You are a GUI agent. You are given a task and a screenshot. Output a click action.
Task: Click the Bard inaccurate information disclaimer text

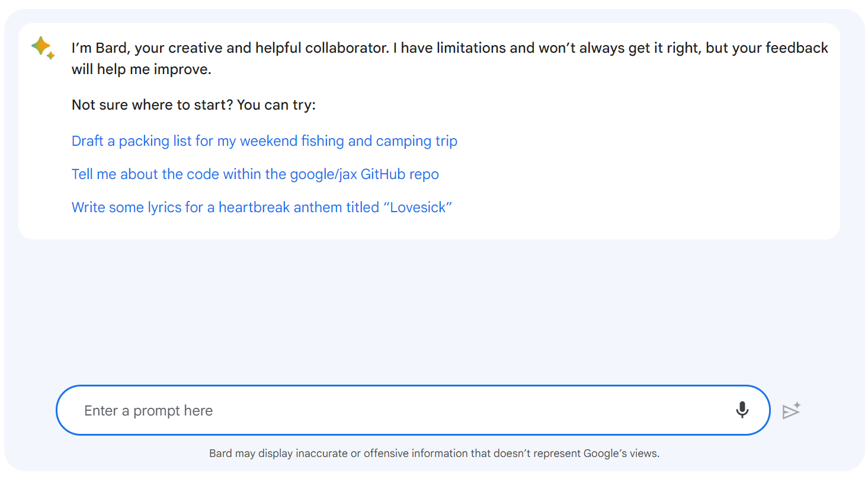434,453
